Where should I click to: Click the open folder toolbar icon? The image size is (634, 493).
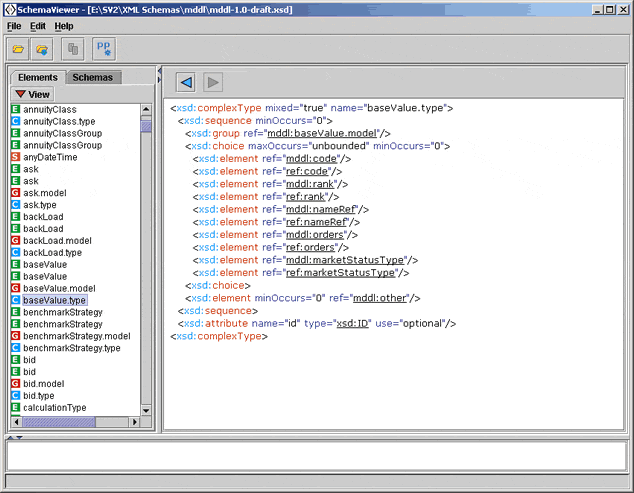click(18, 49)
